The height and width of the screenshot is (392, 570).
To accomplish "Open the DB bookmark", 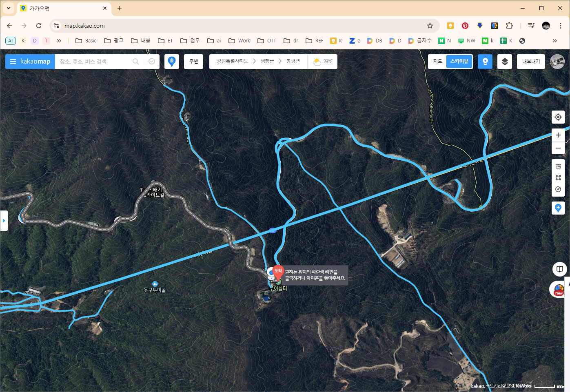I will 375,41.
